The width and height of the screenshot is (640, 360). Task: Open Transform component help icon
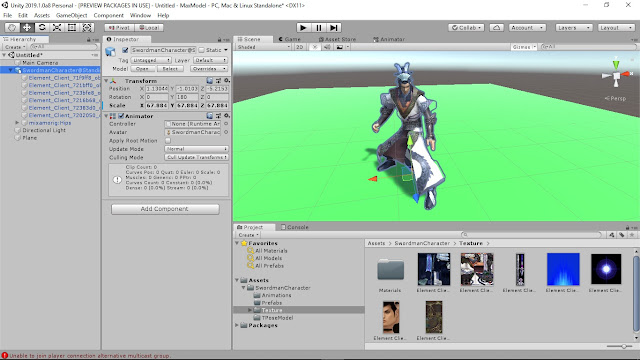click(x=210, y=80)
